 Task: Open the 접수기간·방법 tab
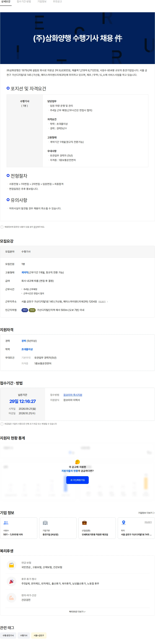click(24, 2)
